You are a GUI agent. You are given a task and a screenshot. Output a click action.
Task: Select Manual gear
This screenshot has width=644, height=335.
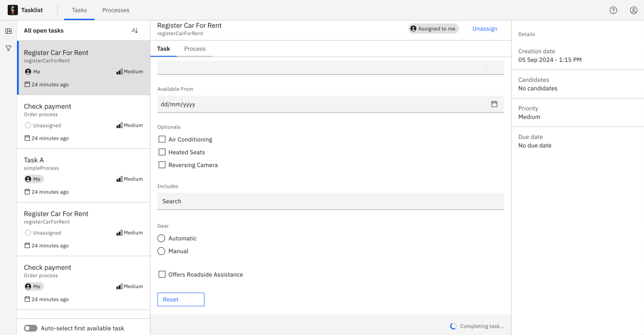(161, 251)
